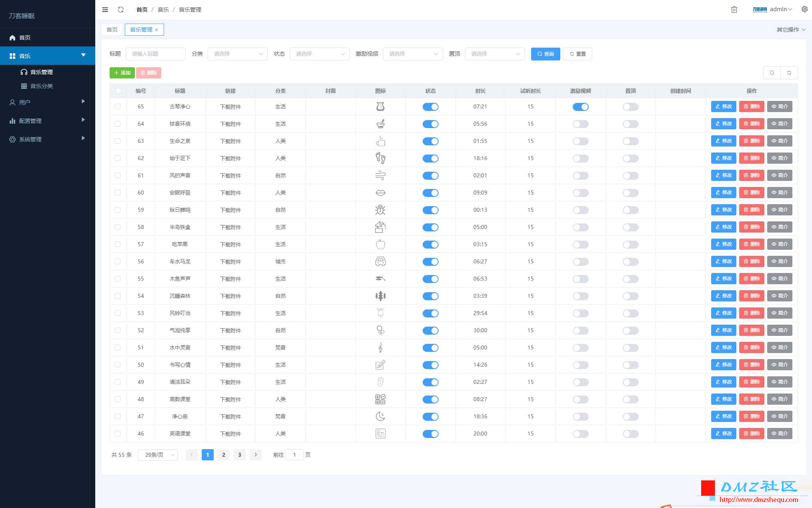
Task: Expand the 系统管理 sidebar menu
Action: coord(48,139)
